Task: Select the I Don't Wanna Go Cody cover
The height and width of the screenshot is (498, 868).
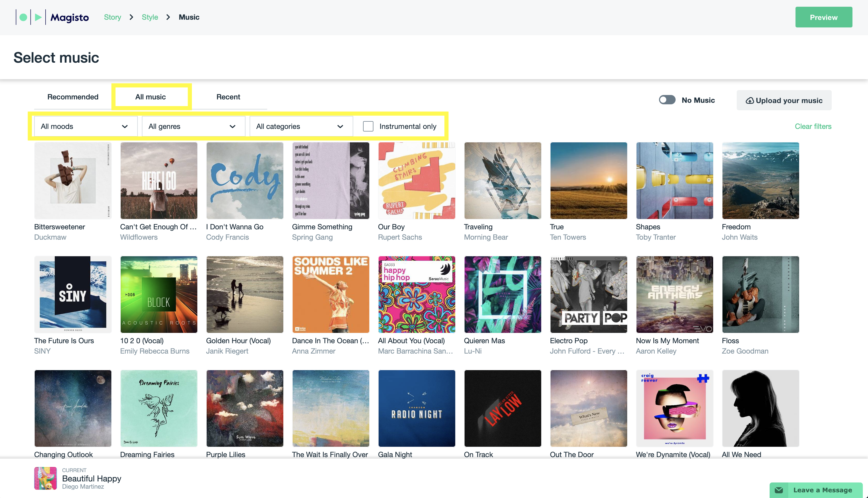Action: tap(245, 181)
